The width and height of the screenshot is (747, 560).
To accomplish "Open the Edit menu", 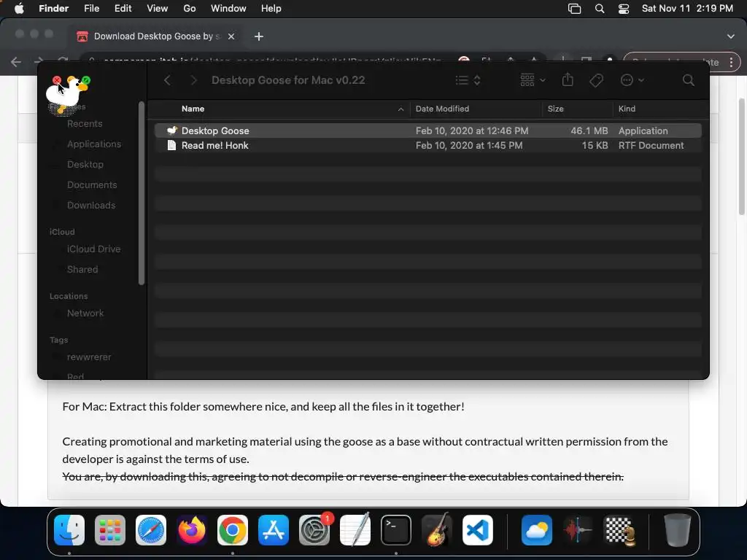I will point(123,9).
